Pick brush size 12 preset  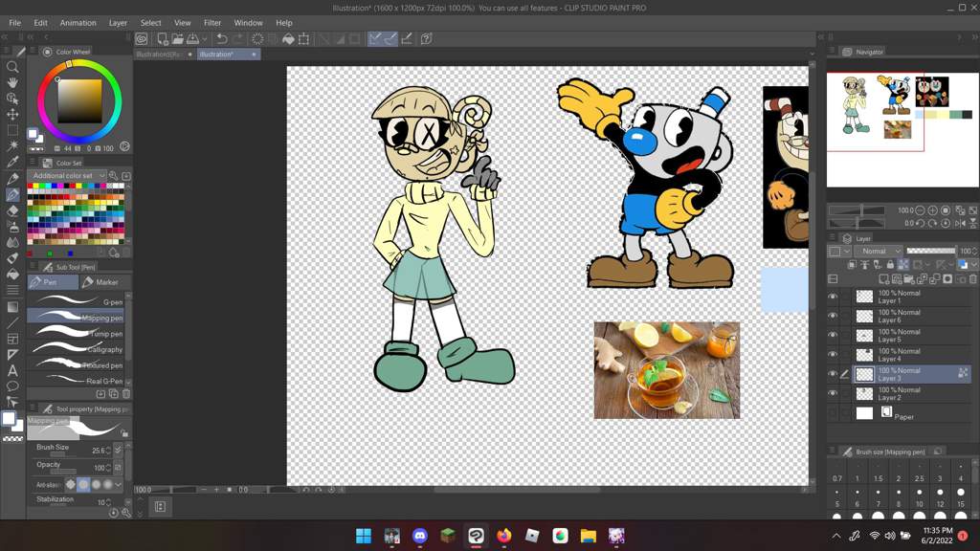pos(940,497)
